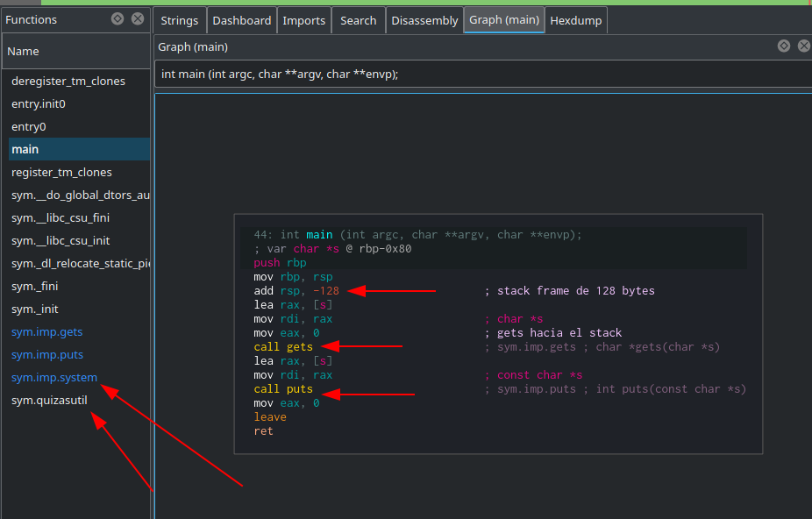Float the Functions panel
This screenshot has width=812, height=519.
pyautogui.click(x=118, y=19)
